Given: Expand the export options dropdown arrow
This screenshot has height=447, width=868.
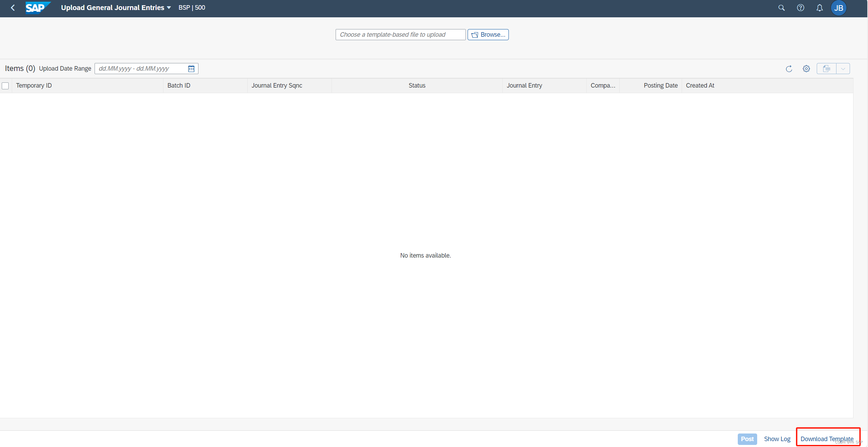Looking at the screenshot, I should coord(843,69).
